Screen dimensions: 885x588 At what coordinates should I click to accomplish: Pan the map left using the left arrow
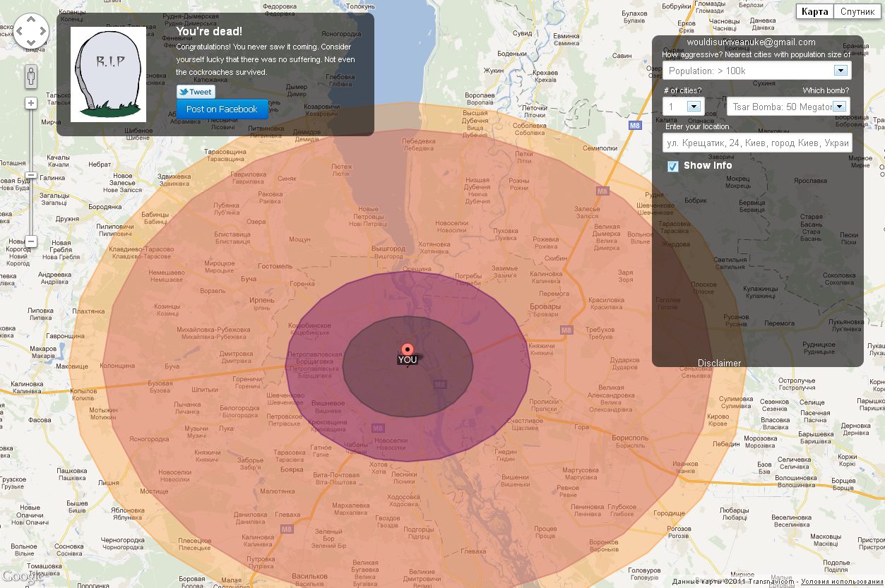pyautogui.click(x=20, y=32)
